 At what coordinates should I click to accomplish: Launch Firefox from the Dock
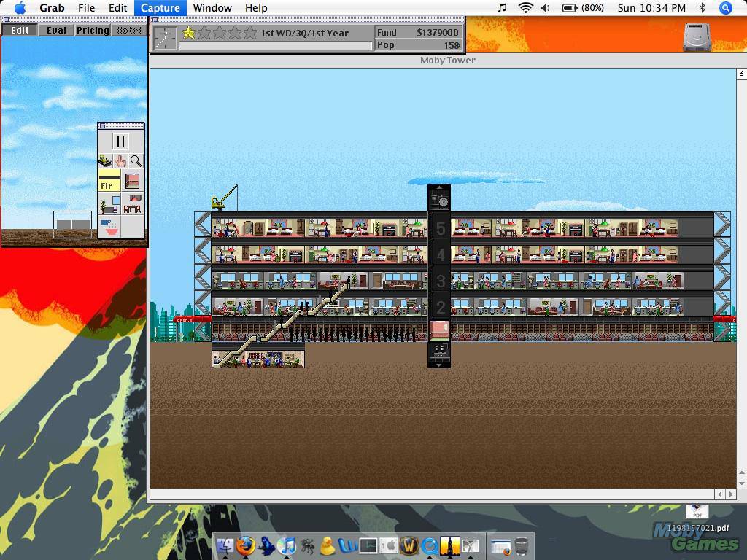(x=245, y=545)
